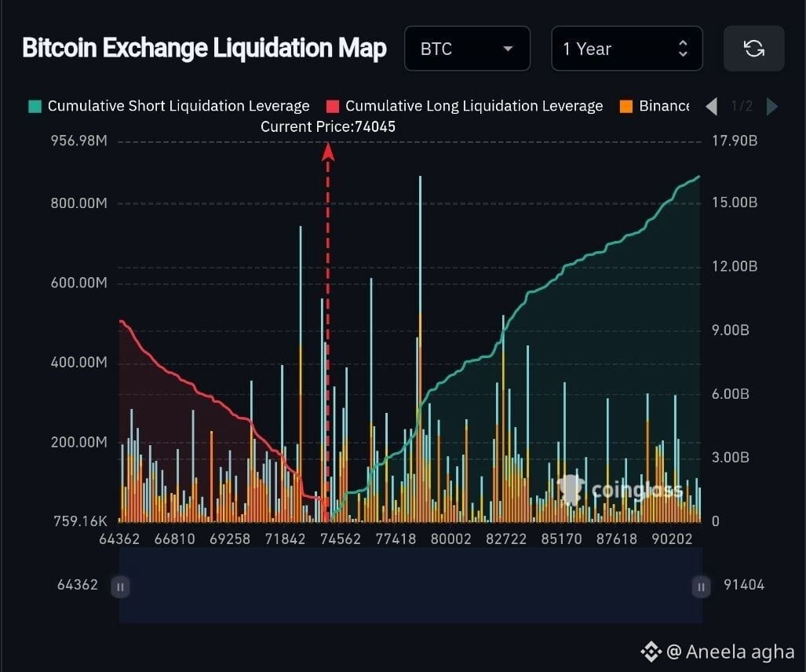Click the 15.00B right axis label
806x672 pixels.
[735, 202]
